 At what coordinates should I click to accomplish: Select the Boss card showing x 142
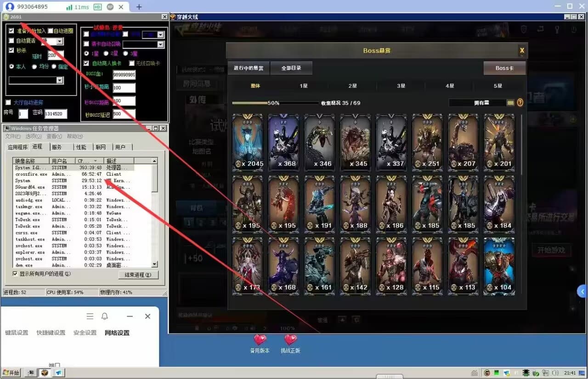[355, 265]
